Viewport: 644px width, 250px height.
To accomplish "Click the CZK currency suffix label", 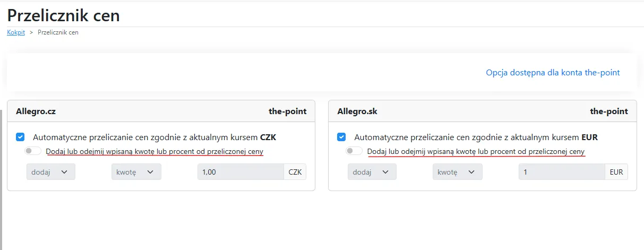I will point(295,172).
